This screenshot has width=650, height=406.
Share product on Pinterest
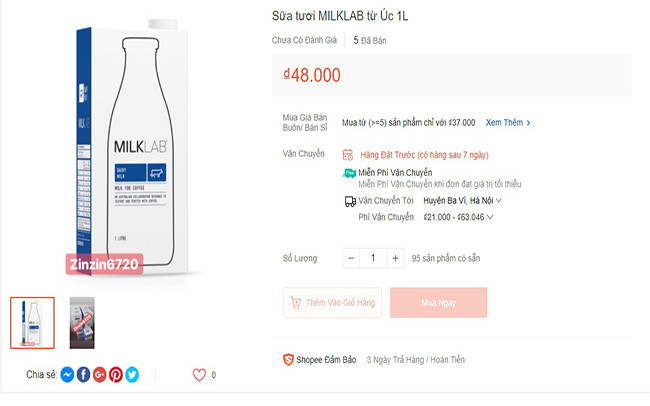click(116, 375)
